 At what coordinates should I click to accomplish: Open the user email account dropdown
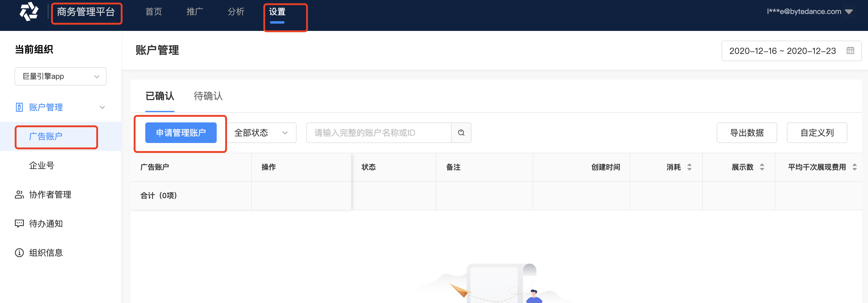(809, 12)
